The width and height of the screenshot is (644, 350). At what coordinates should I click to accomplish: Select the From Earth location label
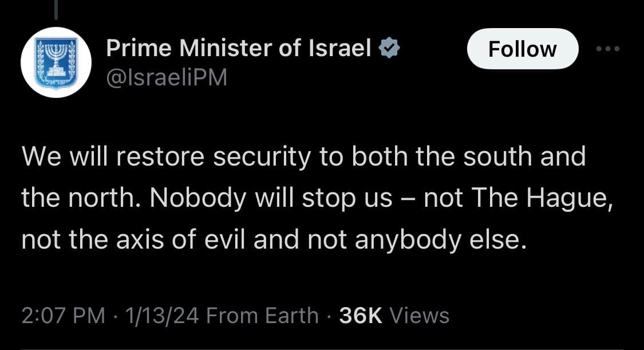click(262, 315)
